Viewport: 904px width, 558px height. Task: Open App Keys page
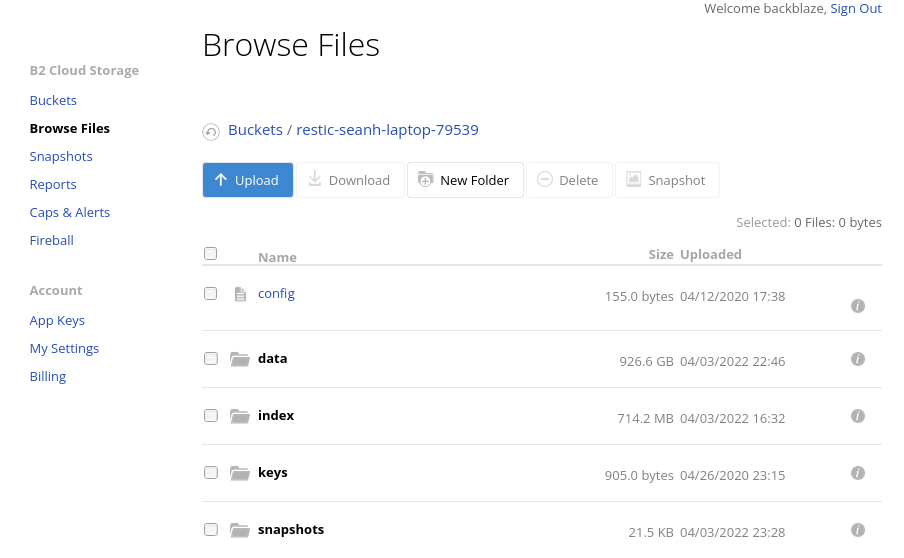tap(57, 321)
